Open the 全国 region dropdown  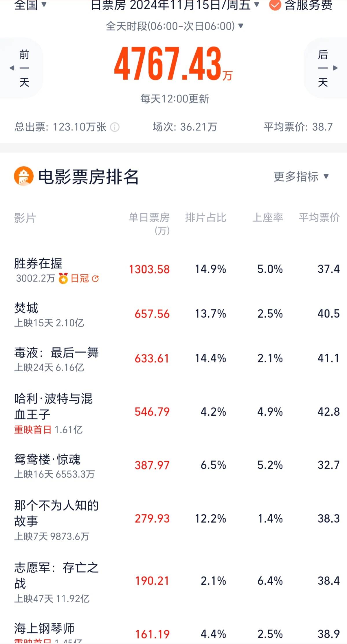pyautogui.click(x=30, y=5)
